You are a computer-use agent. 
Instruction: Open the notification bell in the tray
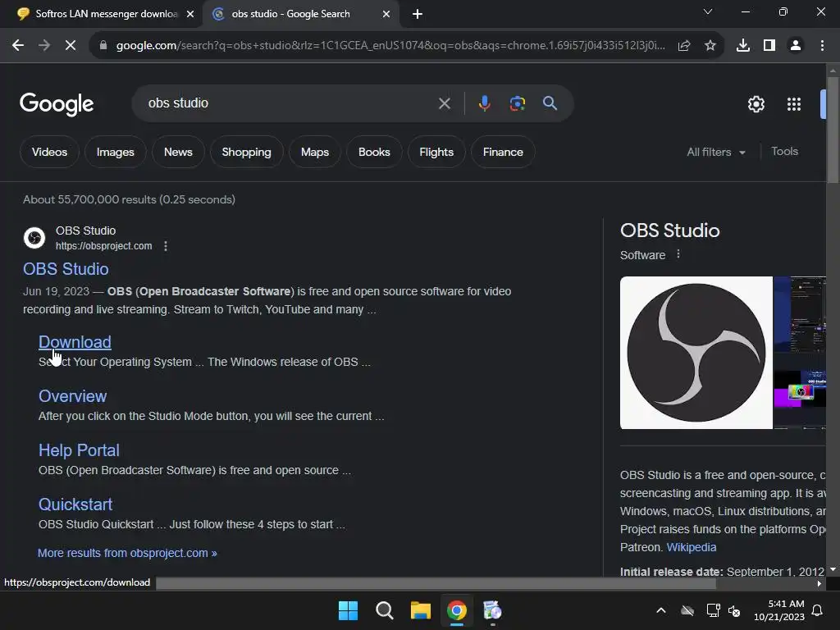pos(818,610)
